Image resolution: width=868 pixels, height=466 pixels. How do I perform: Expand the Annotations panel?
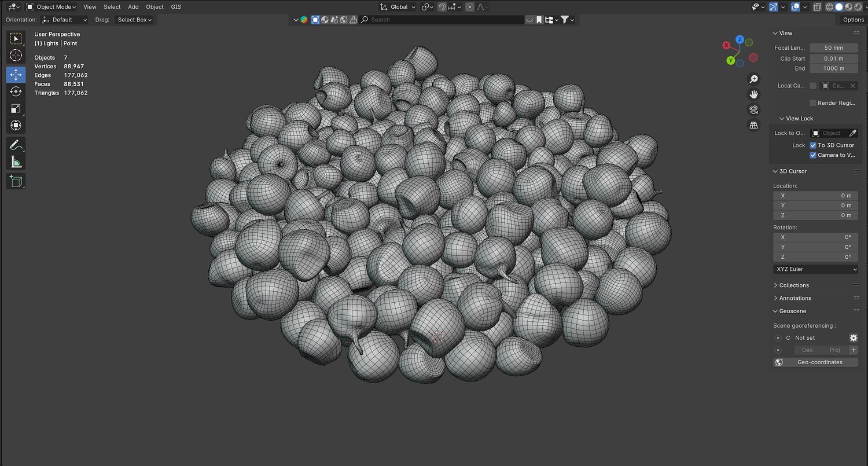coord(795,298)
